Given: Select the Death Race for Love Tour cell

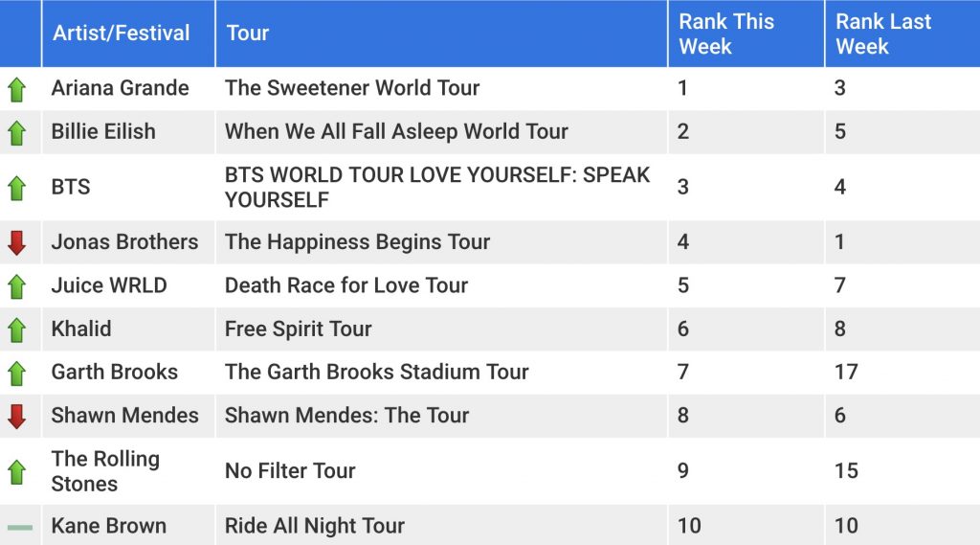Looking at the screenshot, I should pos(441,285).
